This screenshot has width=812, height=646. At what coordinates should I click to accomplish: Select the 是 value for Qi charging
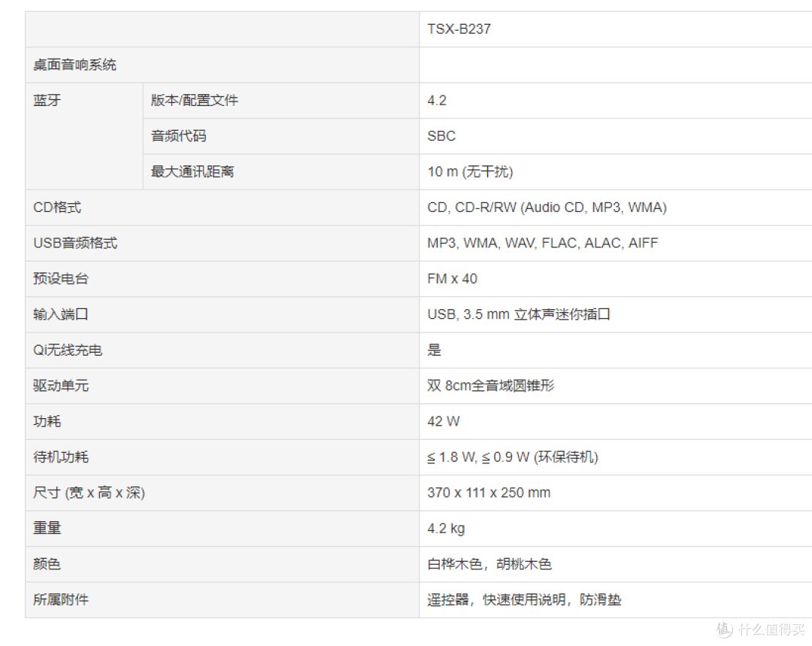click(x=434, y=350)
